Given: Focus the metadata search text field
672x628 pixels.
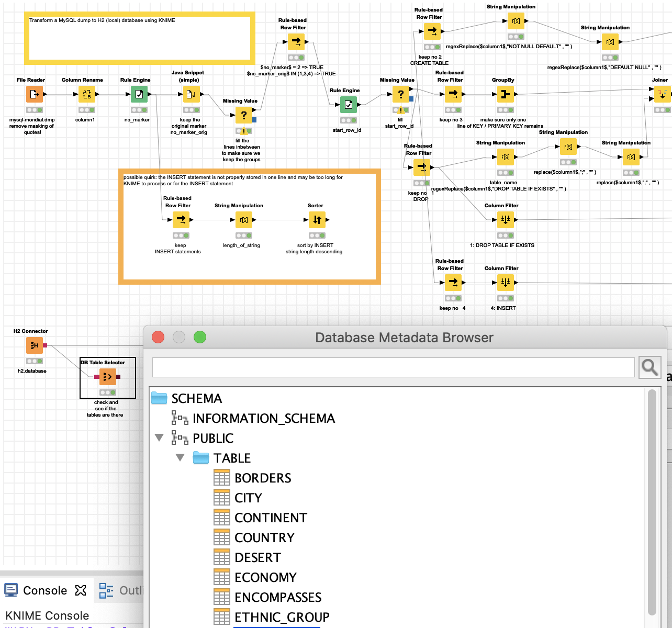Looking at the screenshot, I should coord(393,367).
